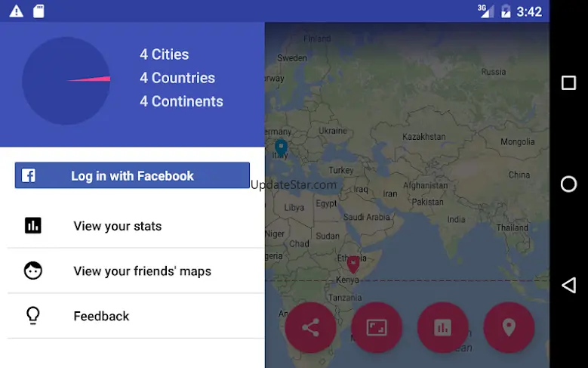Tap the Ukraine label on the map
This screenshot has width=588, height=368.
tap(333, 131)
